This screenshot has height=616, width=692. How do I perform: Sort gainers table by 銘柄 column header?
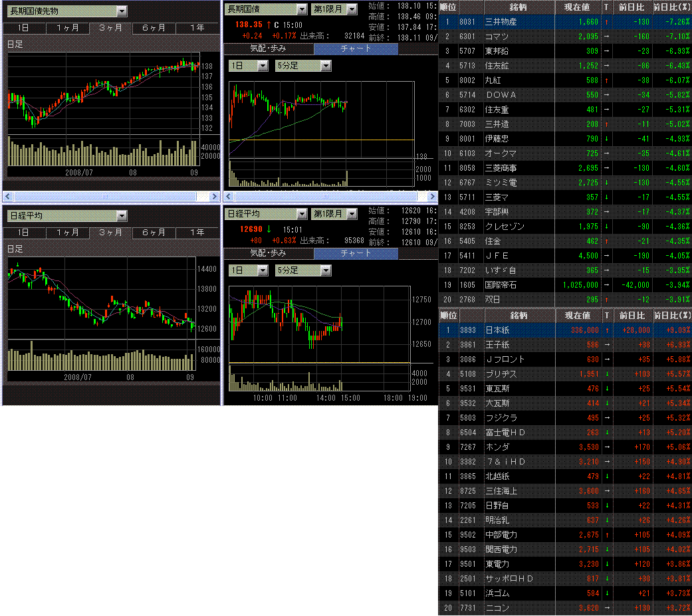[x=519, y=316]
